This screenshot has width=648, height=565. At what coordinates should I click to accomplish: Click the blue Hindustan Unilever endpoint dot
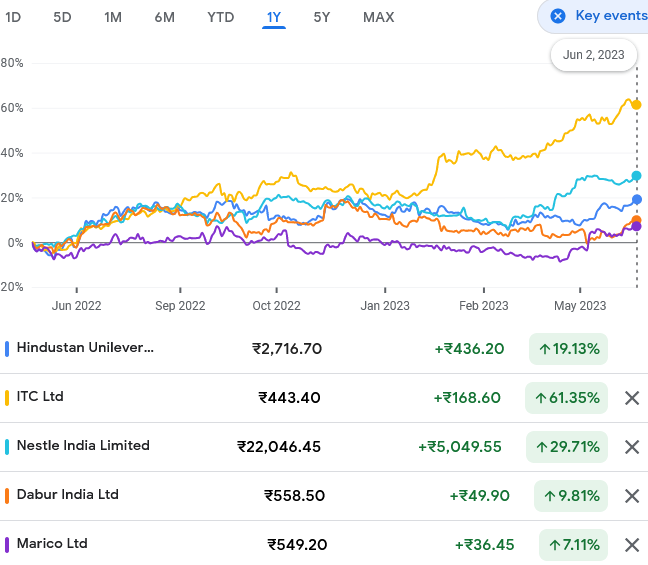tap(637, 200)
